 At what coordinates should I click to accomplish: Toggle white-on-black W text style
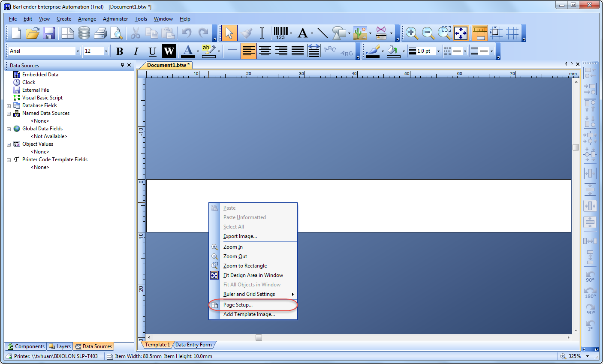pos(169,51)
